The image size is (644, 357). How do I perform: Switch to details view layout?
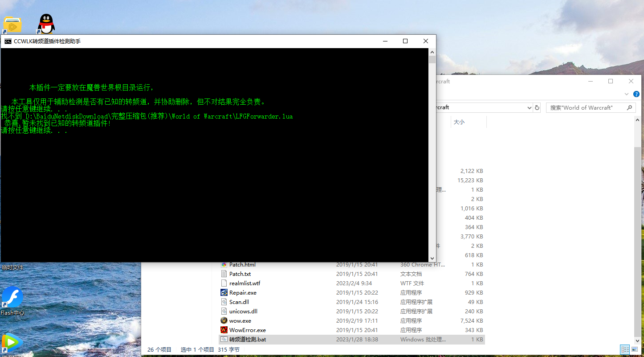click(x=625, y=350)
